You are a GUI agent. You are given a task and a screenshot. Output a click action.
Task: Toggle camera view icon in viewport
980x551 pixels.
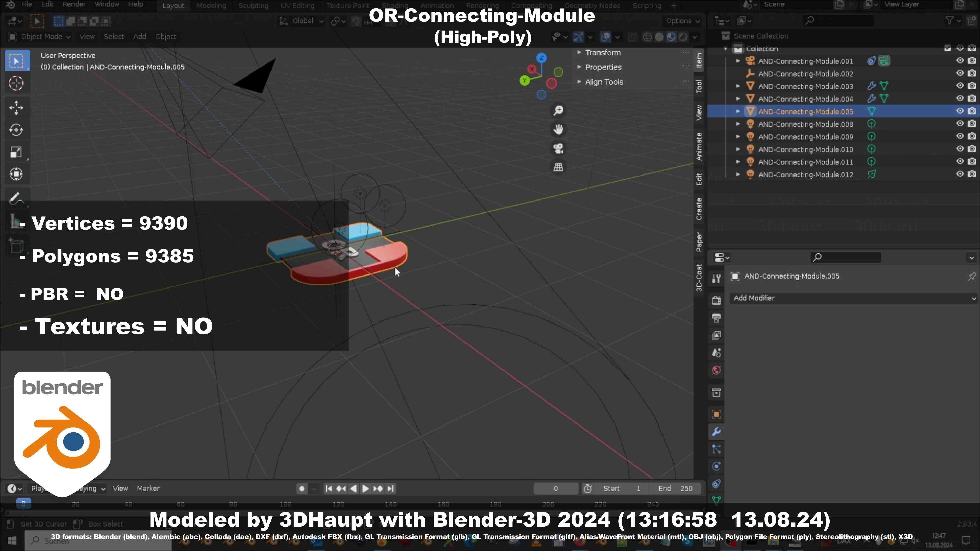[558, 148]
